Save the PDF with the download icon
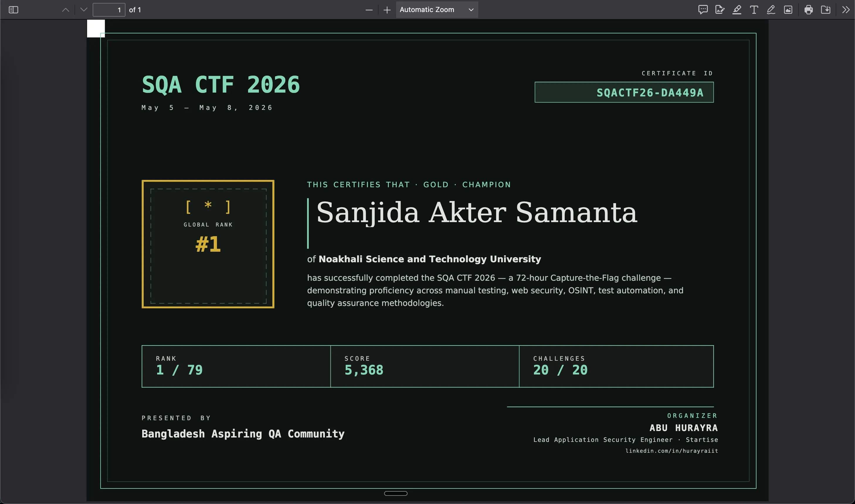855x504 pixels. (x=825, y=10)
